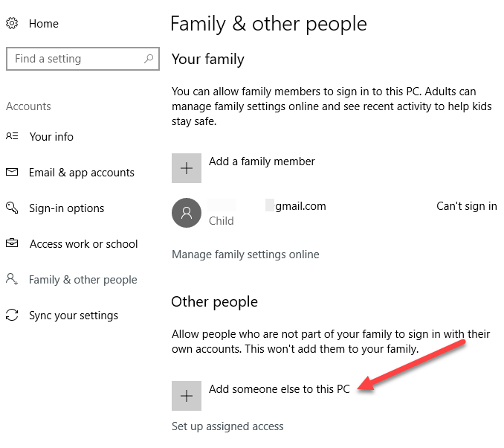Click the search magnifier icon
Screen dimensions: 504x448
(x=149, y=59)
